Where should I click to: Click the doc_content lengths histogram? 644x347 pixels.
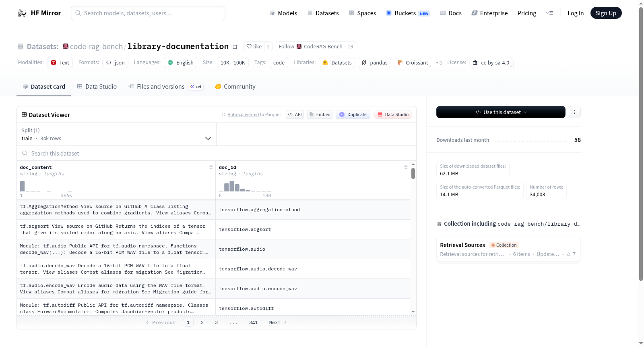click(x=46, y=186)
